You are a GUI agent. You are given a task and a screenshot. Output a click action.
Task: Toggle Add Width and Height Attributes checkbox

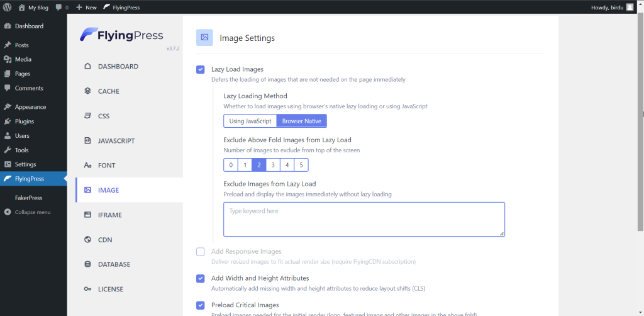[x=201, y=279]
